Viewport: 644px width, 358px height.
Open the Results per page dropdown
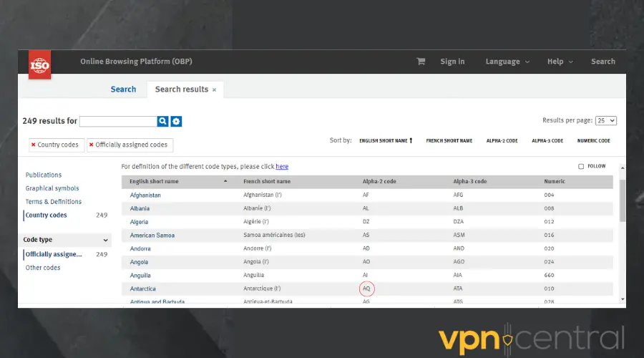pyautogui.click(x=606, y=121)
